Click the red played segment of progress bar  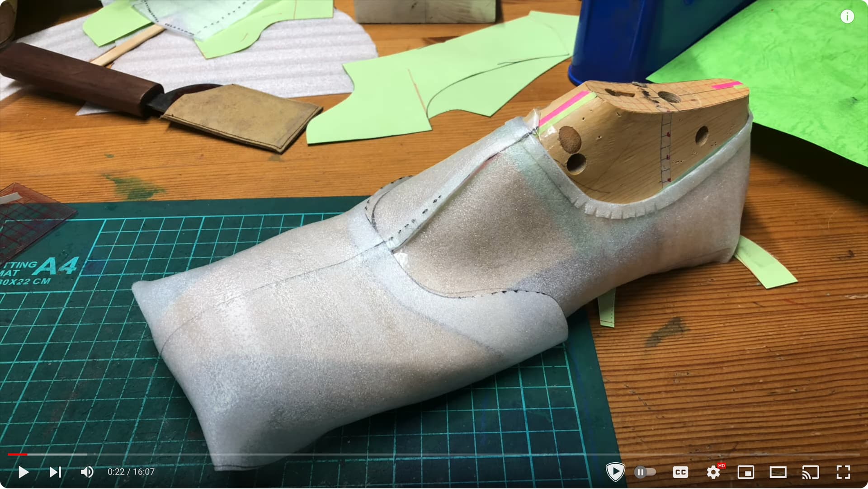pyautogui.click(x=17, y=454)
